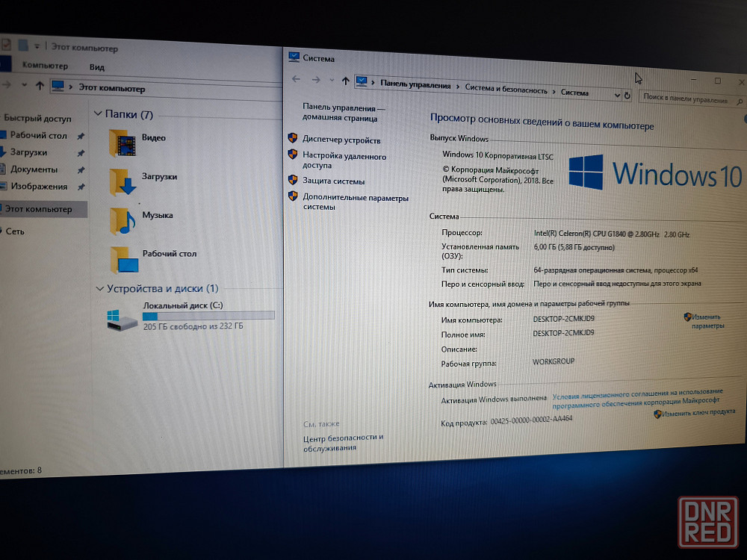Open the Музыка folder icon
This screenshot has height=560, width=747.
[123, 220]
